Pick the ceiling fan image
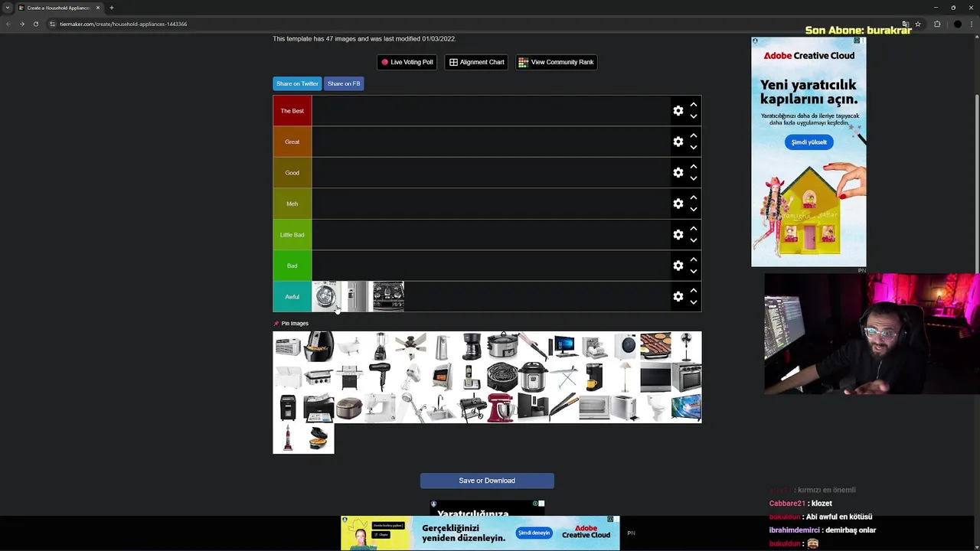 410,347
